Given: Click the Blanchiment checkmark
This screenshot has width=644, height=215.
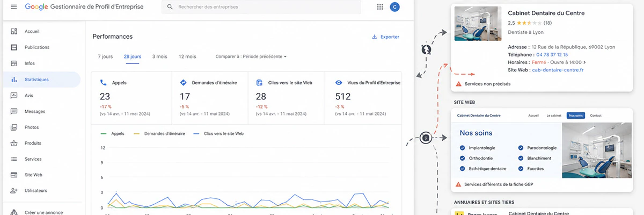Looking at the screenshot, I should click(x=521, y=158).
